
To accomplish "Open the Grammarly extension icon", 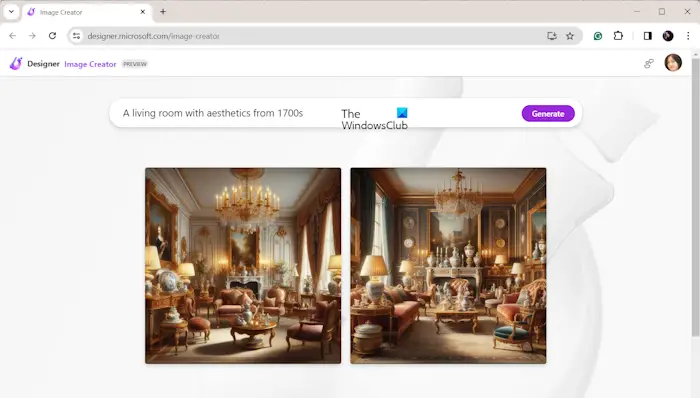I will click(598, 36).
